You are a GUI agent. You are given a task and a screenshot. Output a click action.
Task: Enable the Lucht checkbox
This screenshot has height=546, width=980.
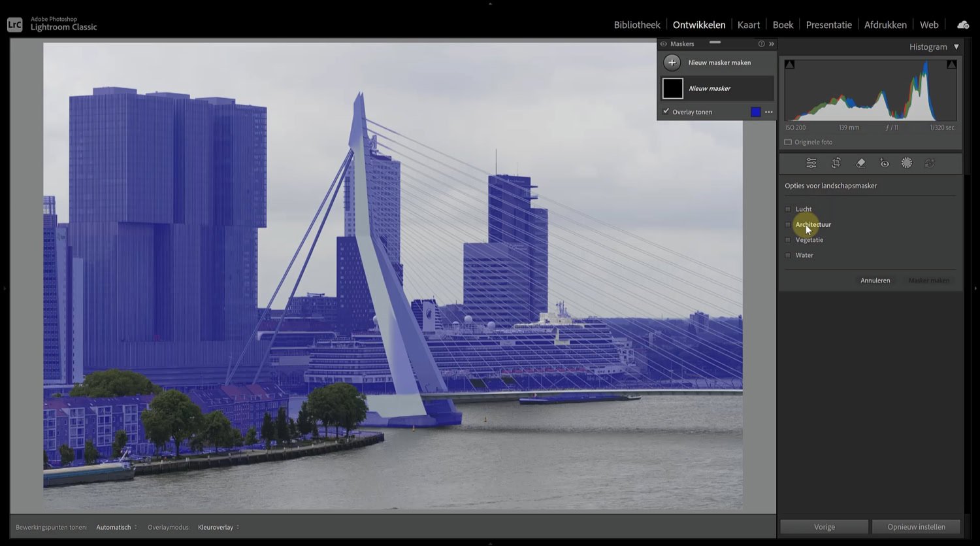[788, 209]
